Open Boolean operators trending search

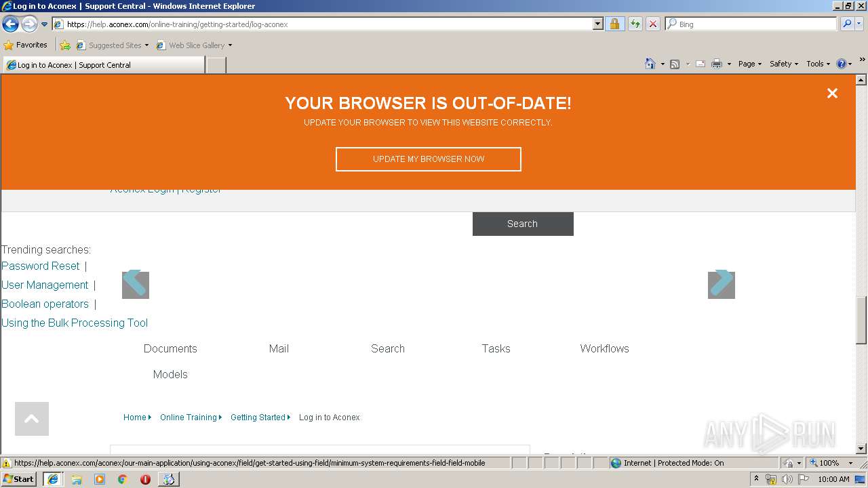pyautogui.click(x=45, y=304)
